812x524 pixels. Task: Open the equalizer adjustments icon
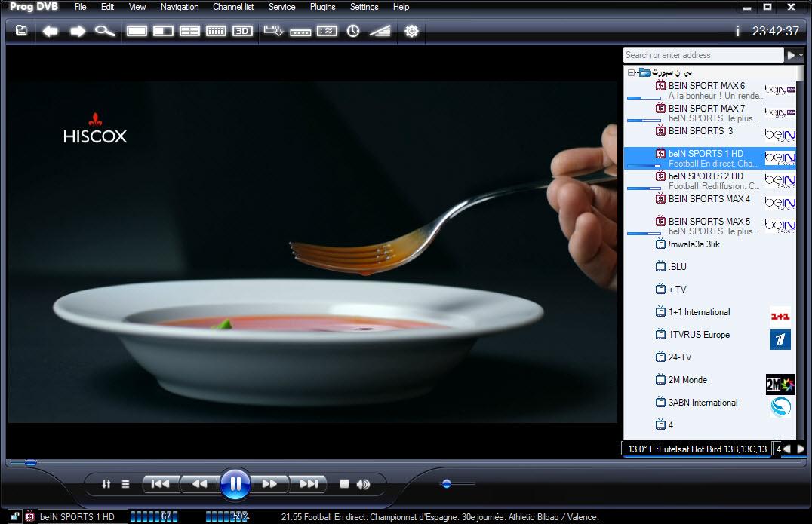[x=106, y=484]
